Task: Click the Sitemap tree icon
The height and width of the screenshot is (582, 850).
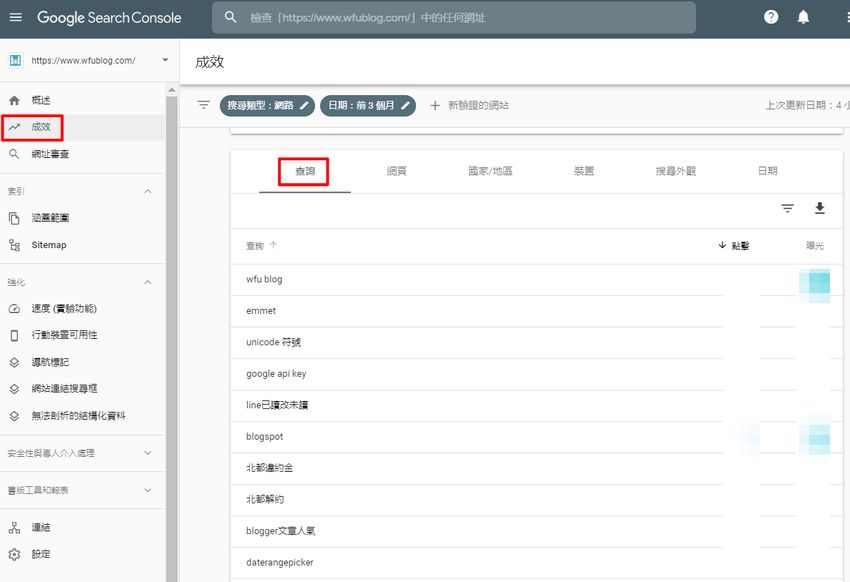Action: [15, 245]
